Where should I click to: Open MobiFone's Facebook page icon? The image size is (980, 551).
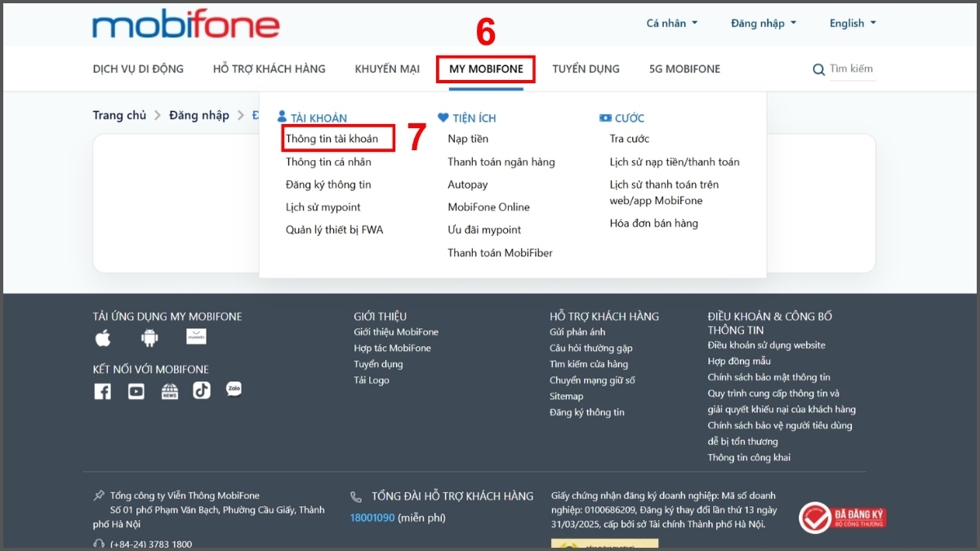pos(102,390)
